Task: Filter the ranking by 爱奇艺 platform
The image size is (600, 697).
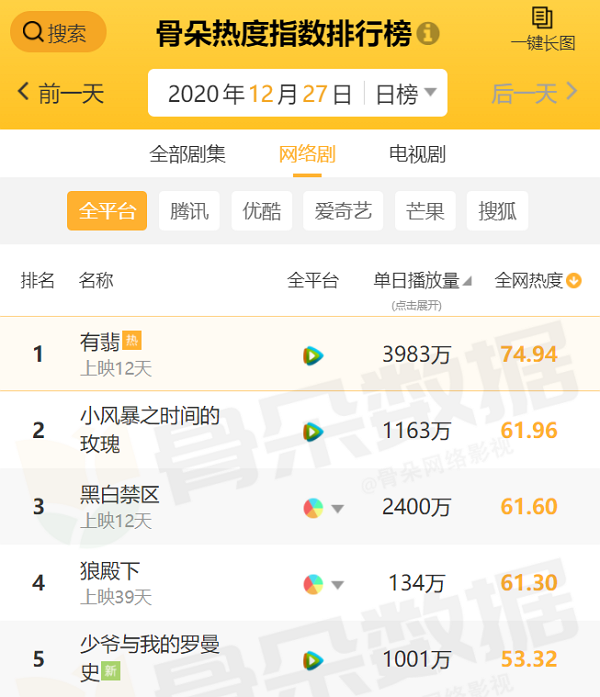Action: click(343, 211)
